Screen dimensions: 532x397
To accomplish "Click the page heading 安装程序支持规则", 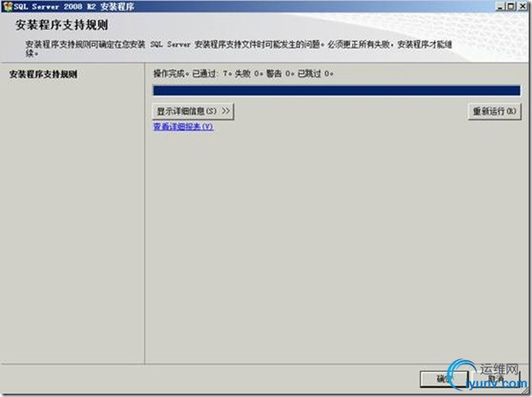I will (62, 25).
